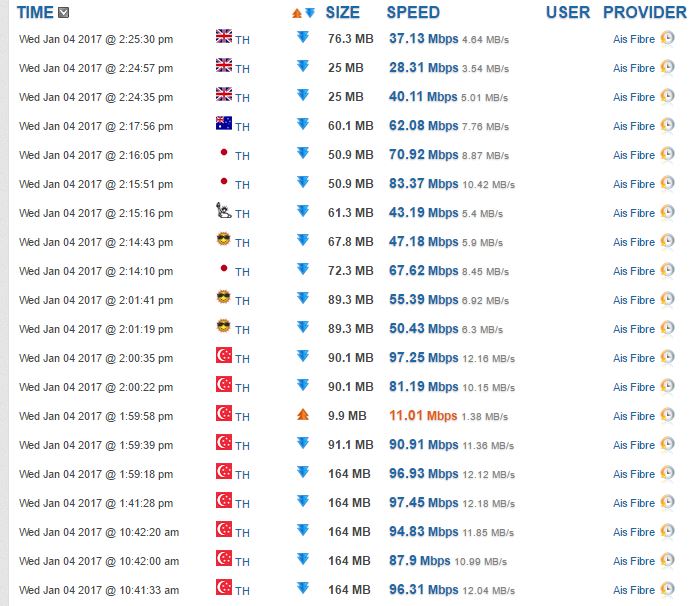Click the blue download arrow in header
The height and width of the screenshot is (606, 699).
[x=309, y=13]
